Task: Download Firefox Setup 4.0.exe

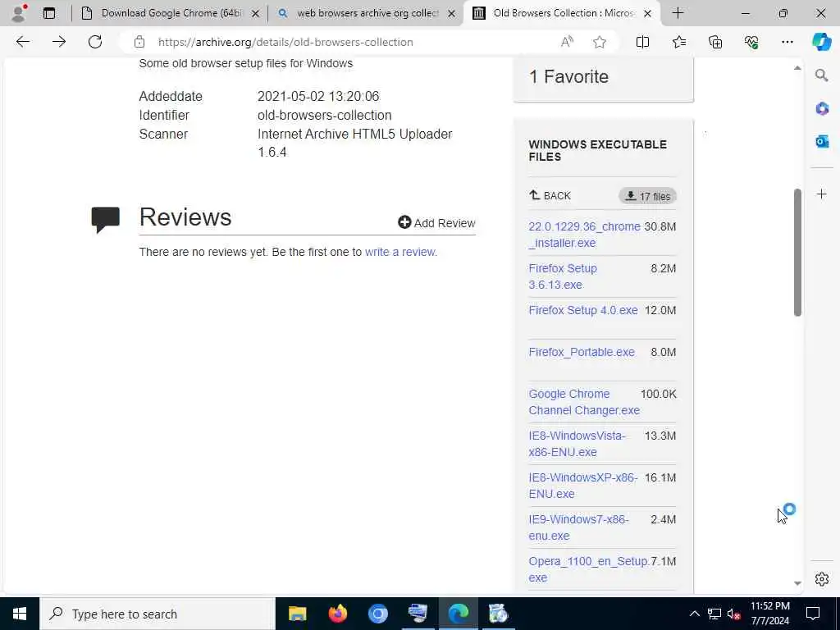Action: (x=583, y=310)
